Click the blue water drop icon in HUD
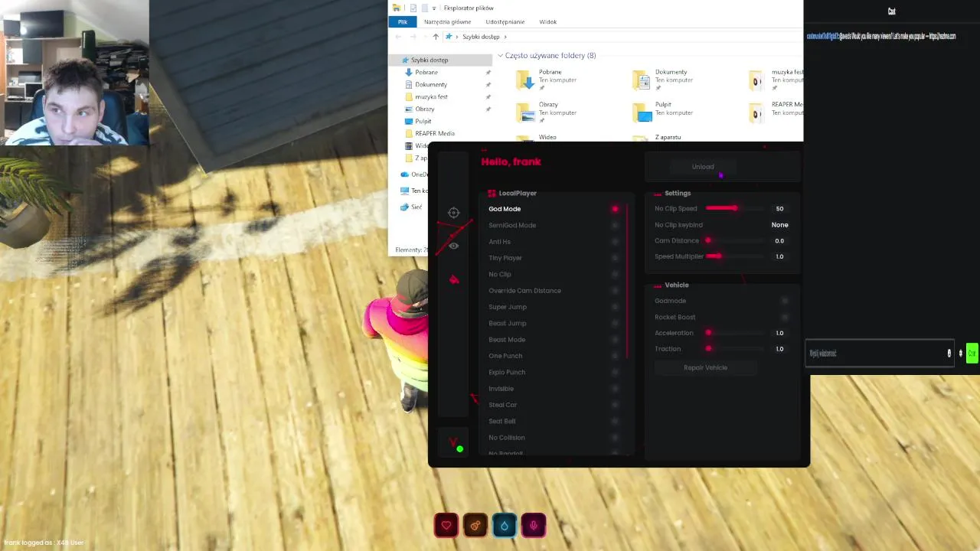The image size is (980, 551). (x=505, y=526)
